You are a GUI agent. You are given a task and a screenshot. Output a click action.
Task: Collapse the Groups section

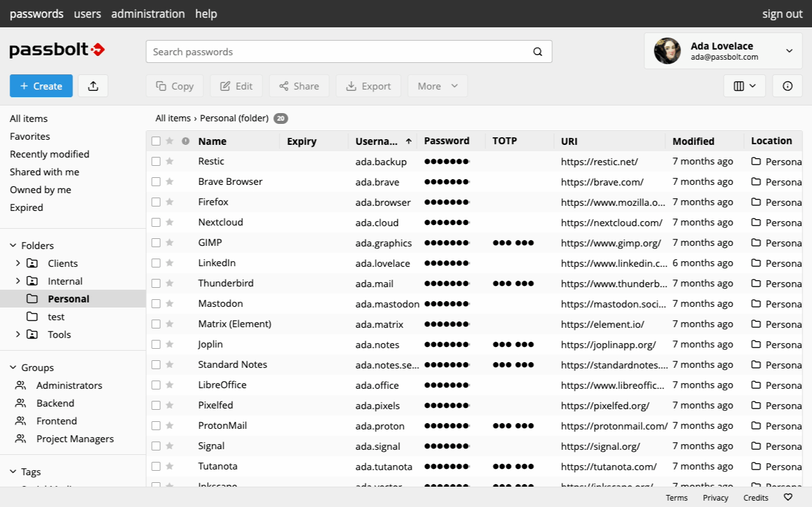click(x=13, y=367)
